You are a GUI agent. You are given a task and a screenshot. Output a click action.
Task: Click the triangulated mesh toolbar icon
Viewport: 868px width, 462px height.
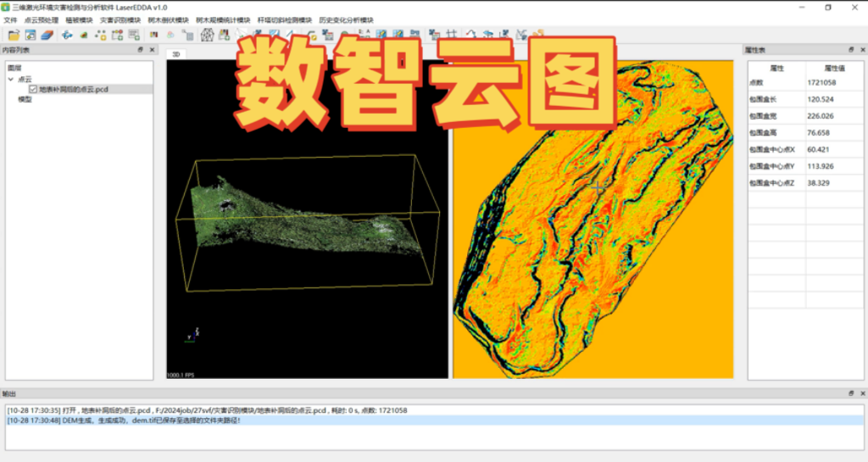point(207,35)
